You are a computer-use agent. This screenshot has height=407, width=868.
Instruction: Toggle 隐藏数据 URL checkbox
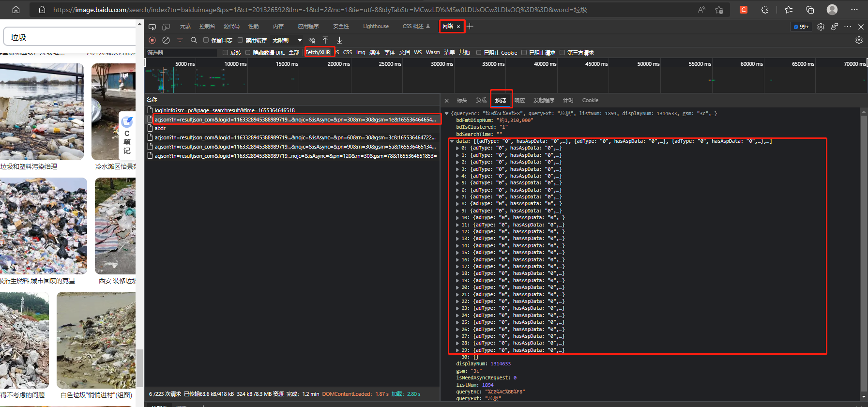click(248, 53)
